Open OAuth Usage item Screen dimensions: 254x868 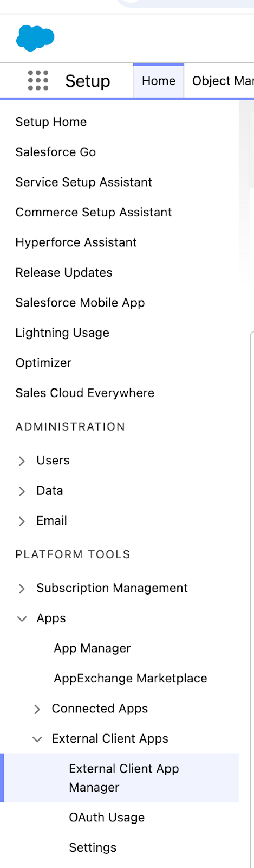(107, 818)
